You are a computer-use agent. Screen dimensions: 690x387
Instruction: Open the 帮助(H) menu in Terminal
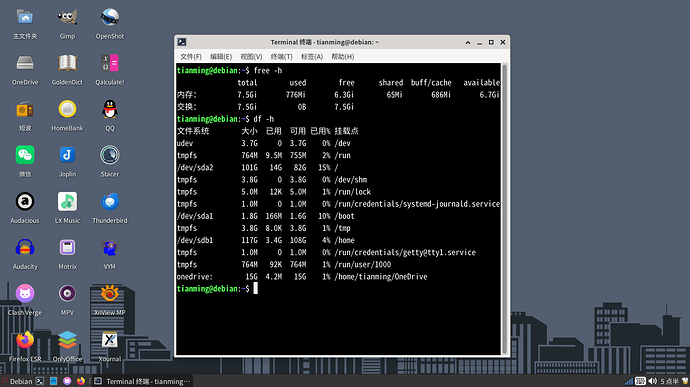click(x=343, y=56)
